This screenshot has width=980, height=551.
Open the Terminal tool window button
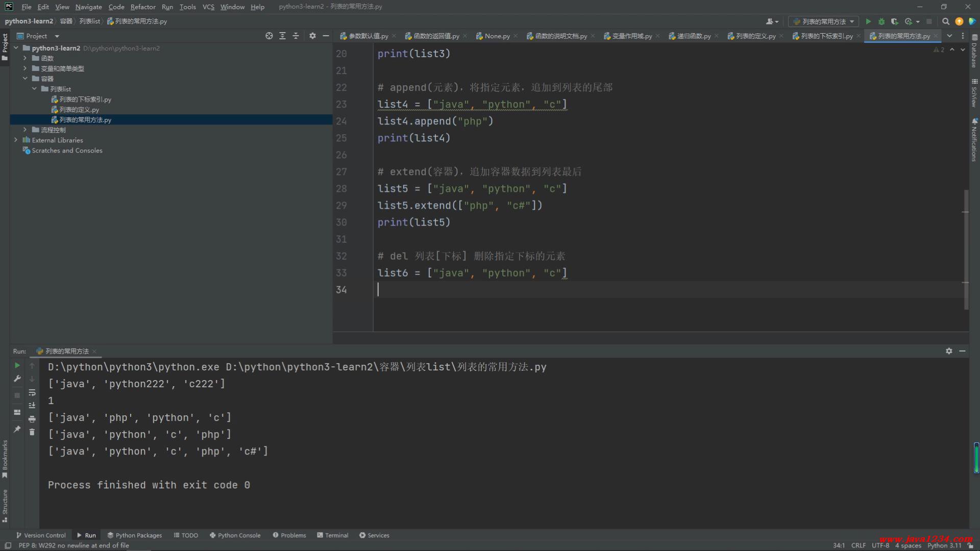(x=332, y=535)
